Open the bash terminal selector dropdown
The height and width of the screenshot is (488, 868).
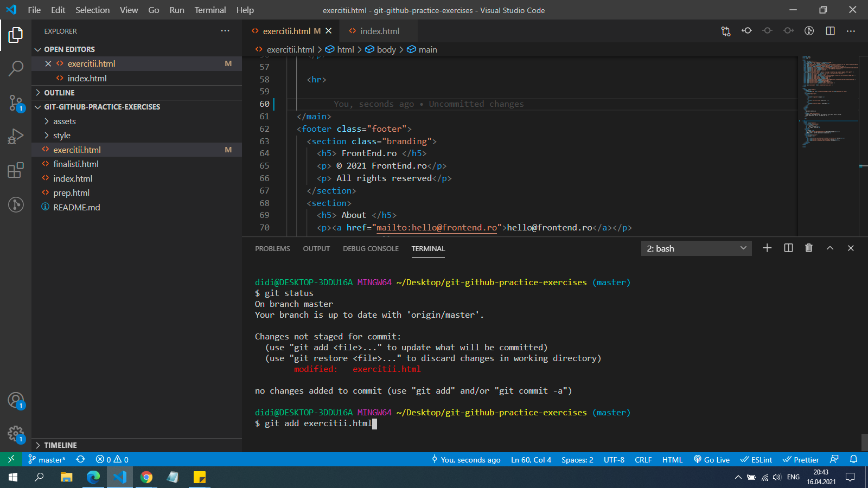click(x=696, y=248)
